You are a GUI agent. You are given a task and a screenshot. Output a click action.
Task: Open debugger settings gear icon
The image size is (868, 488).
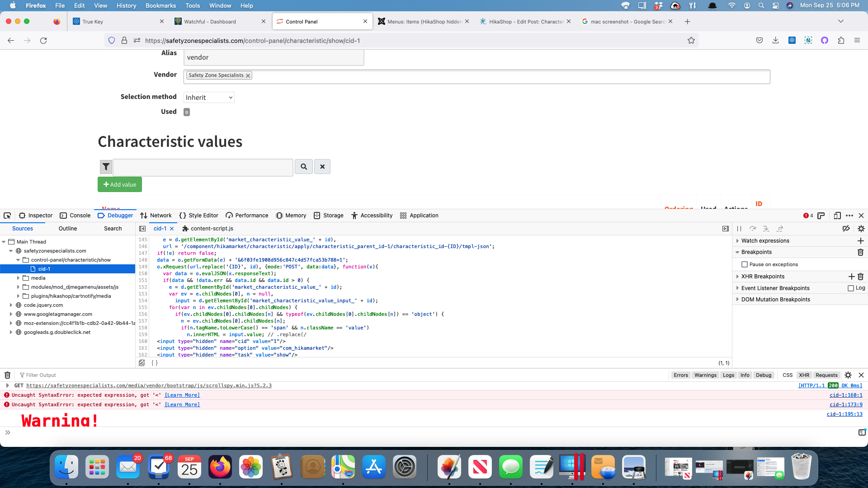point(861,229)
